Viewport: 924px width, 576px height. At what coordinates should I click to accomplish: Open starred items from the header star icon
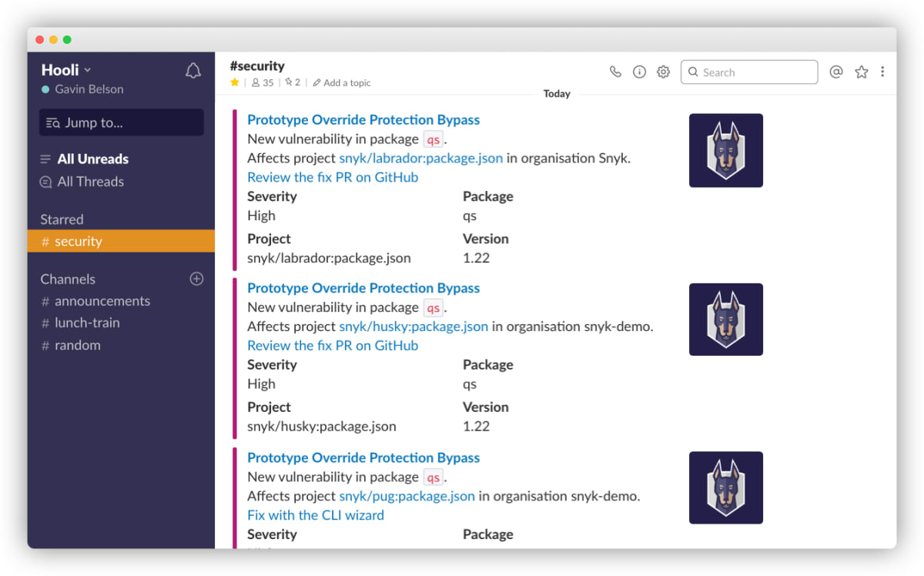[x=860, y=71]
